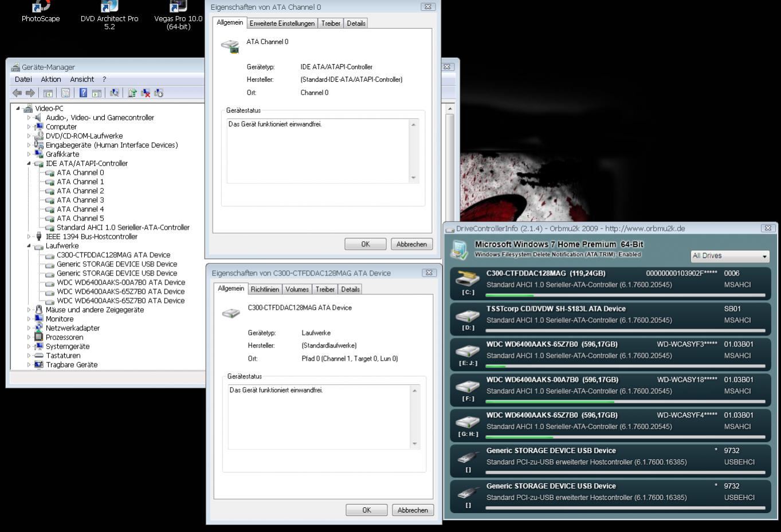Switch to Richtlinien tab in C300 properties
The image size is (781, 532).
(265, 289)
